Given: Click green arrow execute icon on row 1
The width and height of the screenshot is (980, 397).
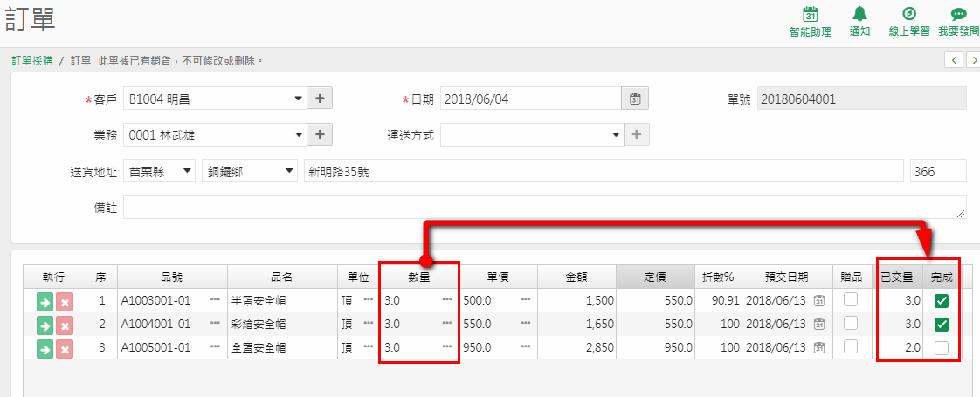Looking at the screenshot, I should pyautogui.click(x=45, y=302).
